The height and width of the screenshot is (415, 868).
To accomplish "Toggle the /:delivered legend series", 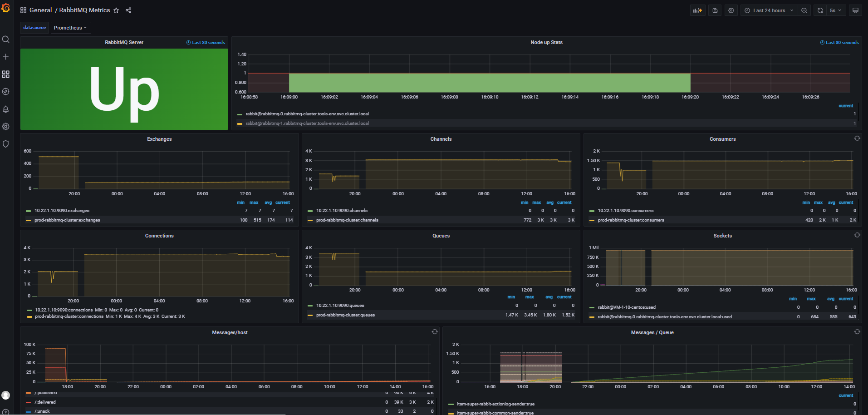I will coord(45,402).
